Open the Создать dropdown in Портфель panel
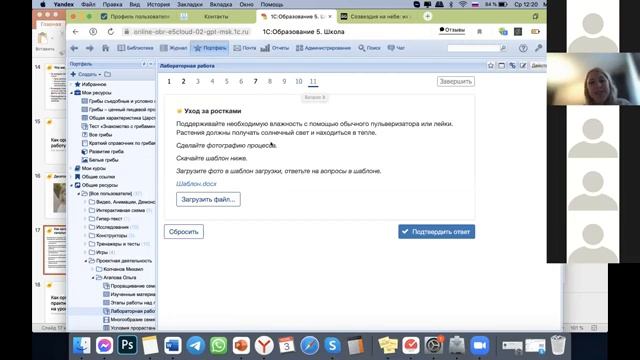 [86, 74]
